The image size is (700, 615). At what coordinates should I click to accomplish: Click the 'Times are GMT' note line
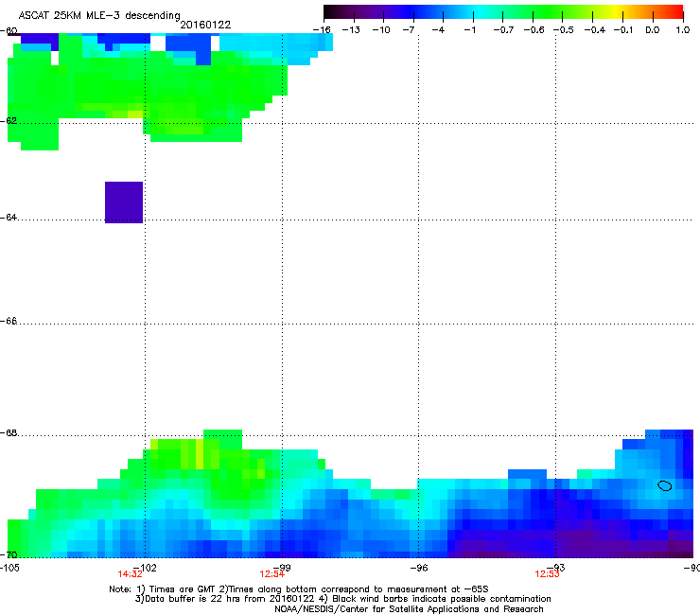click(x=299, y=589)
